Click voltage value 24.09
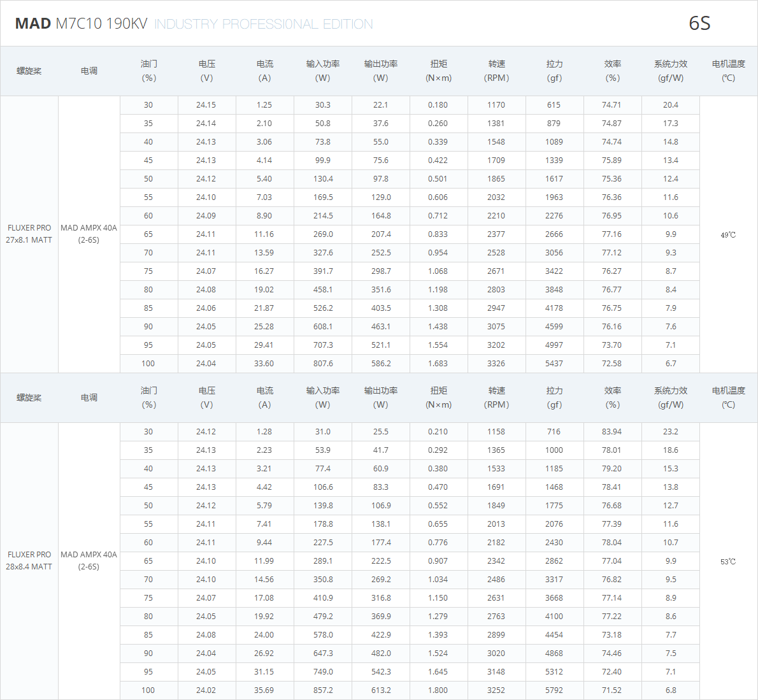The image size is (758, 700). [x=206, y=216]
